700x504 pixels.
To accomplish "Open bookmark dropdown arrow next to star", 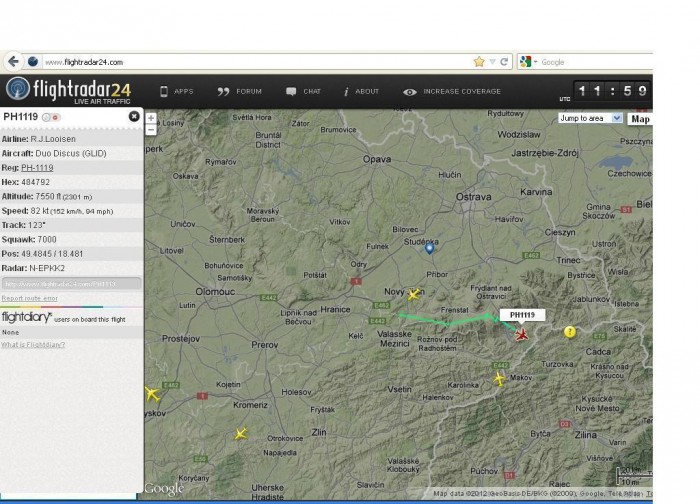I will coord(492,62).
